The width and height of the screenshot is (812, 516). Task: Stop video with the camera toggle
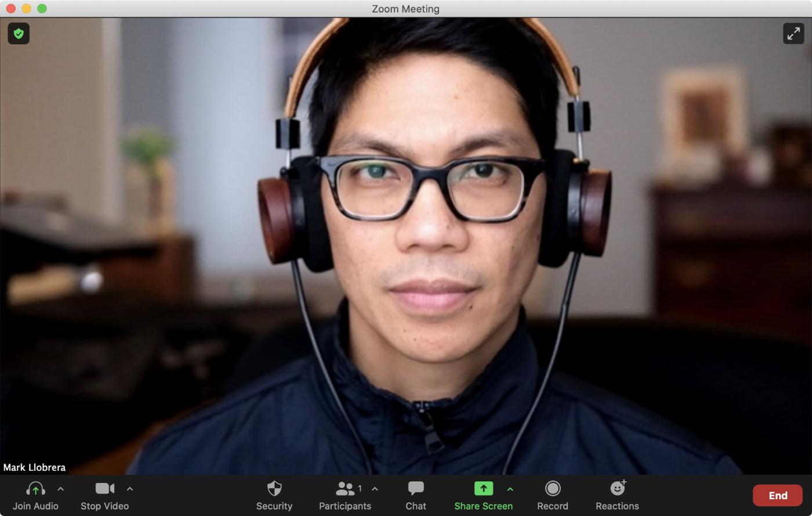[104, 489]
